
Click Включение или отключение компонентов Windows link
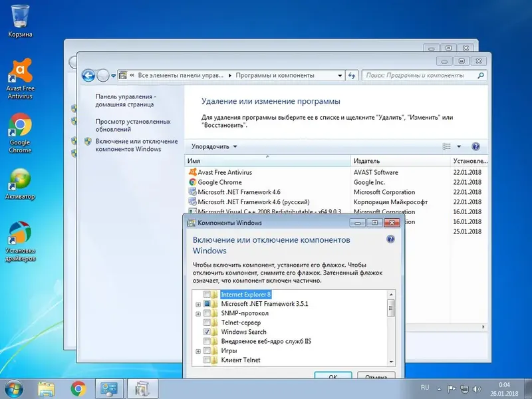click(x=136, y=145)
